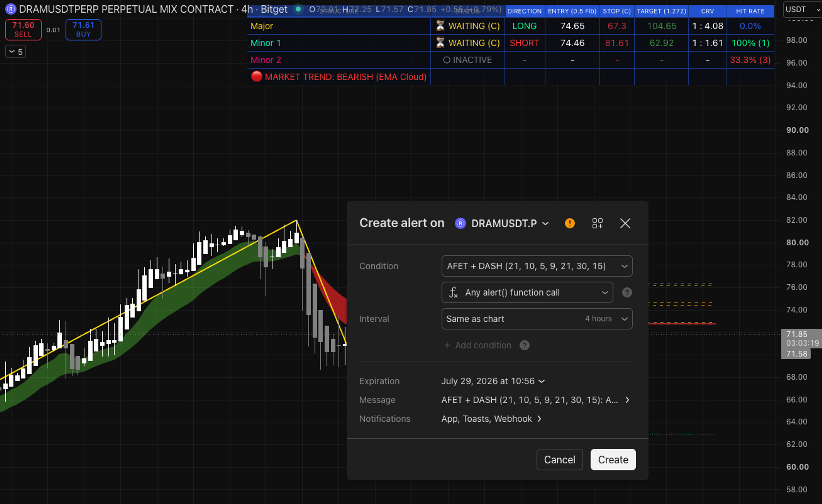Click the CRV value 1 : 1.61

click(707, 43)
